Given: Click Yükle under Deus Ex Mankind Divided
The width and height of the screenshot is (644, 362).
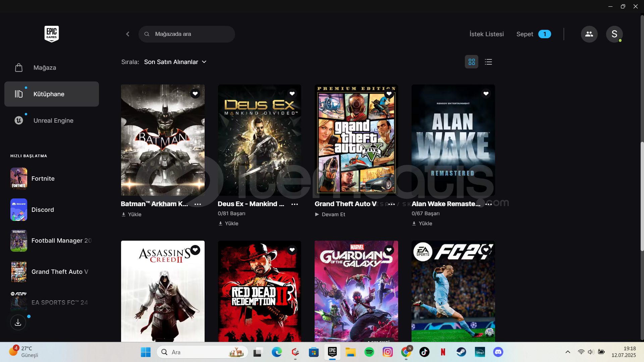Looking at the screenshot, I should [x=228, y=224].
